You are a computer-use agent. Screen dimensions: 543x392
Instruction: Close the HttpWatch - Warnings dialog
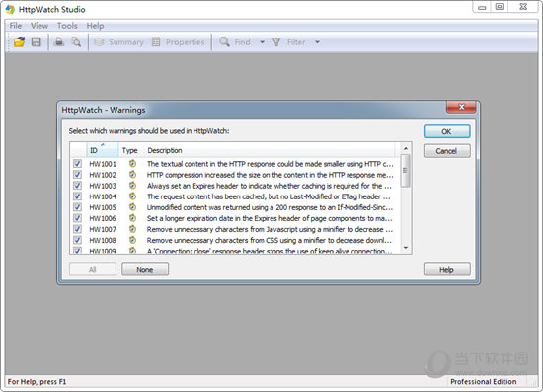461,107
